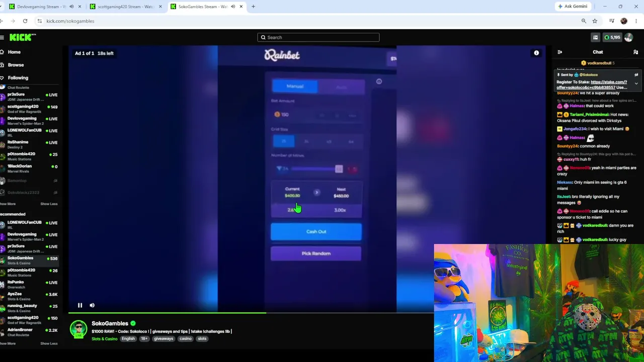Open scottgaming420 channel with 149 viewers
The width and height of the screenshot is (644, 362).
pyautogui.click(x=29, y=109)
